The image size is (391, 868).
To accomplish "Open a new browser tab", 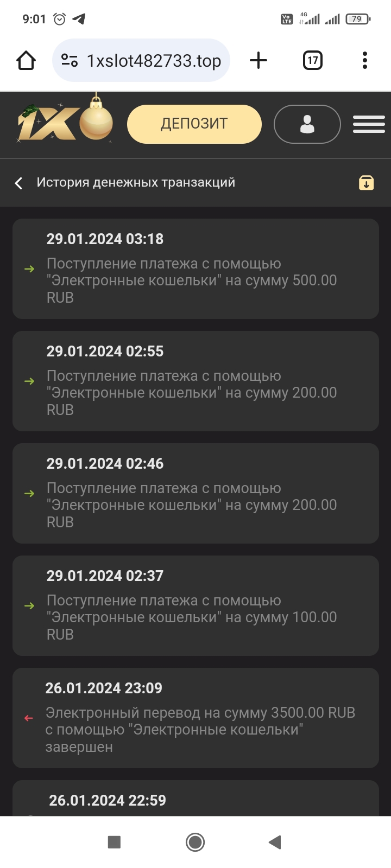I will [x=258, y=60].
